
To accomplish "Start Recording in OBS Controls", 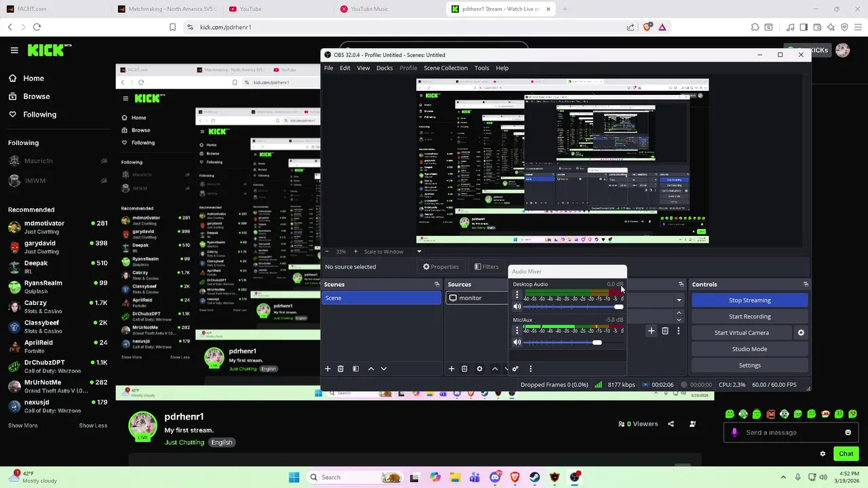I will click(x=749, y=317).
